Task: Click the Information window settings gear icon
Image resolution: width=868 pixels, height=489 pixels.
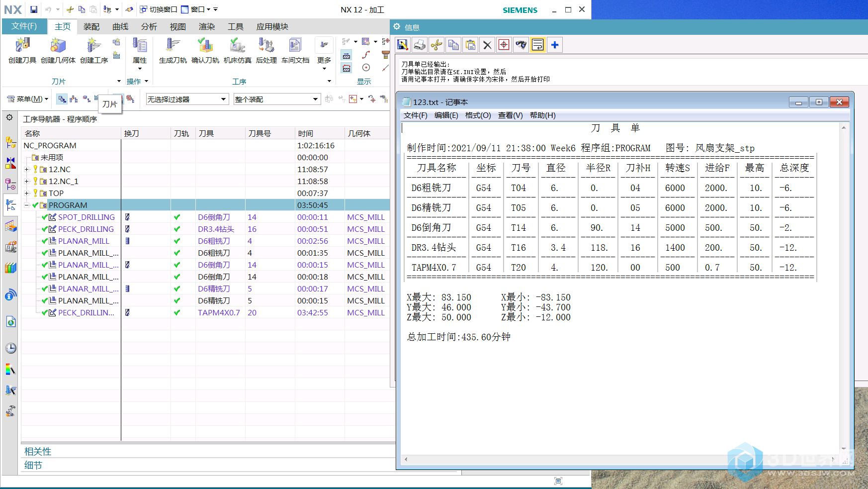Action: (x=397, y=27)
